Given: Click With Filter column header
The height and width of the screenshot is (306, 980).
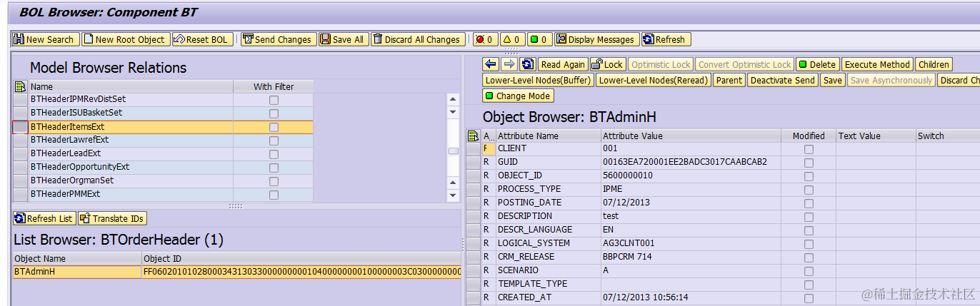Looking at the screenshot, I should coord(274,86).
